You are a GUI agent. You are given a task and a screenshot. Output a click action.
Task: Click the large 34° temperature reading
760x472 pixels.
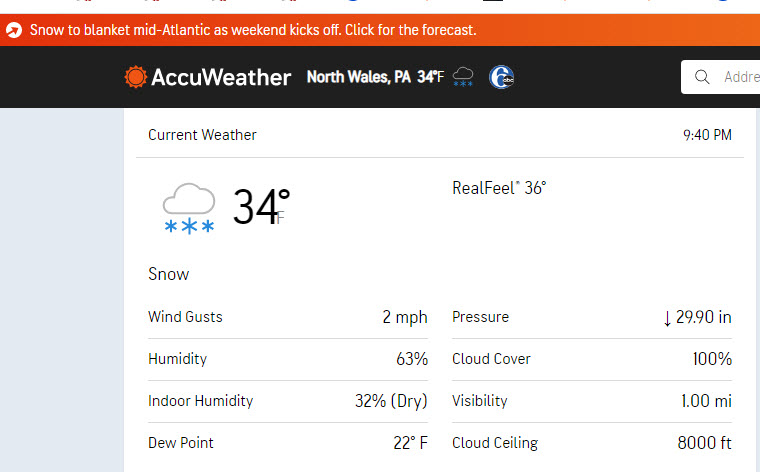coord(262,207)
